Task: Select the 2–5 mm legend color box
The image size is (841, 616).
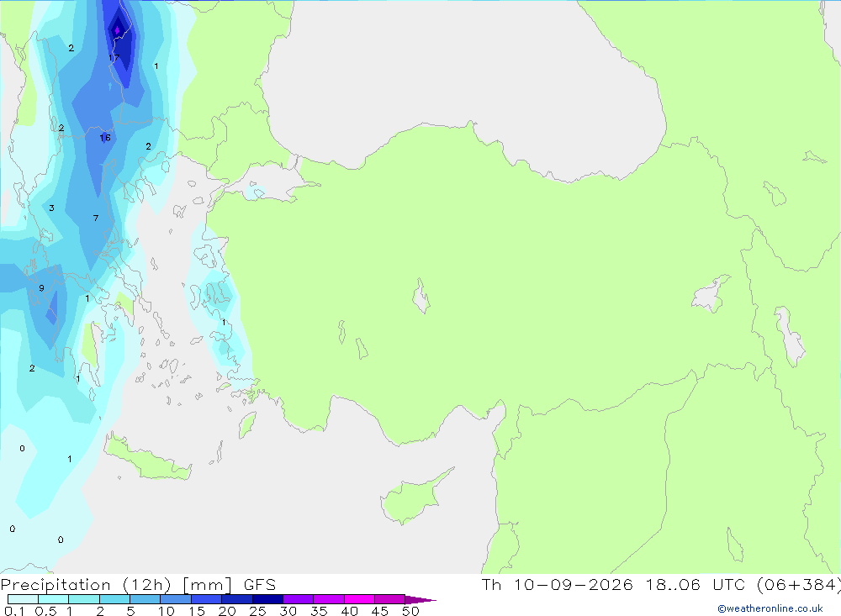Action: pos(114,599)
